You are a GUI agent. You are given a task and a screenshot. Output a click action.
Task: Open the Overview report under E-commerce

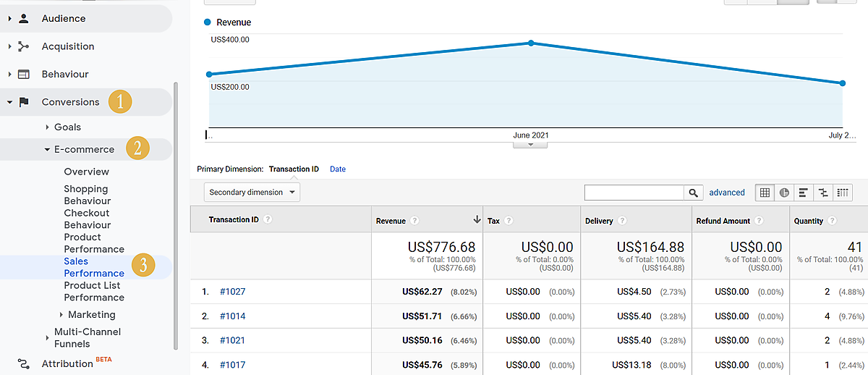86,172
